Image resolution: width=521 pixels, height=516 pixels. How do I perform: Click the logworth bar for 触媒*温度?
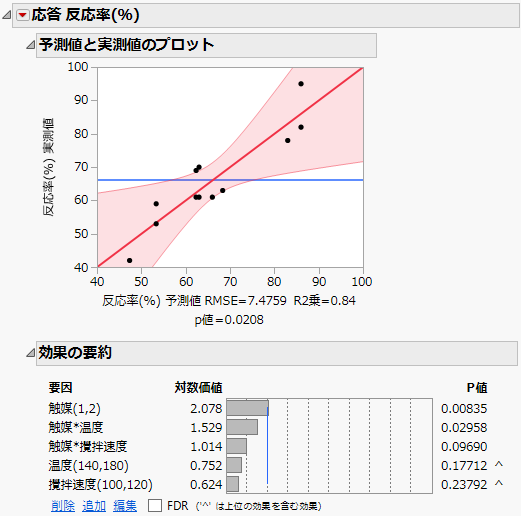point(242,427)
